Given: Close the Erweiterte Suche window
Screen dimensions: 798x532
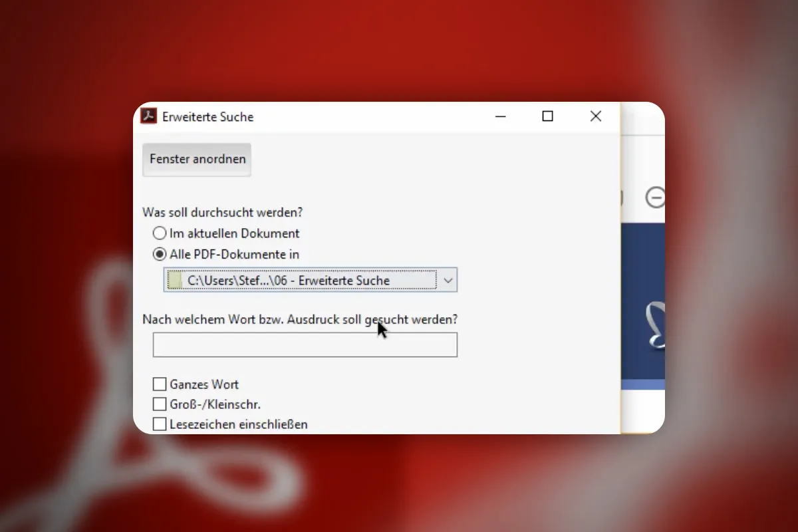Looking at the screenshot, I should click(x=596, y=116).
